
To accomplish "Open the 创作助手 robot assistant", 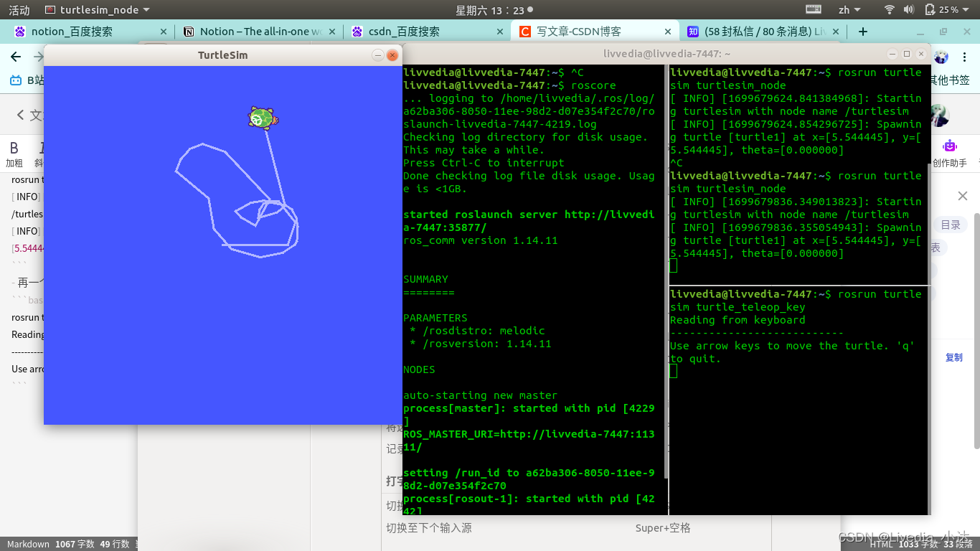I will pos(950,153).
